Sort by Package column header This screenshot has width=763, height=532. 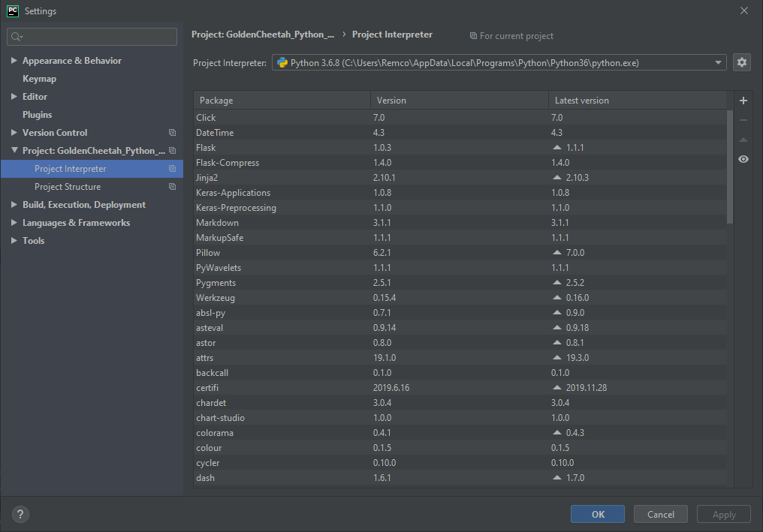(x=282, y=101)
